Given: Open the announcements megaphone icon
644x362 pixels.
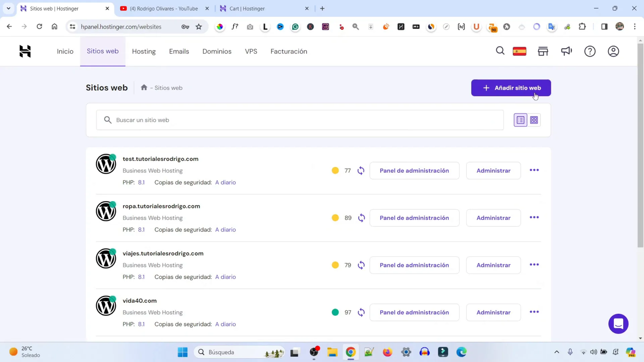Looking at the screenshot, I should [566, 51].
